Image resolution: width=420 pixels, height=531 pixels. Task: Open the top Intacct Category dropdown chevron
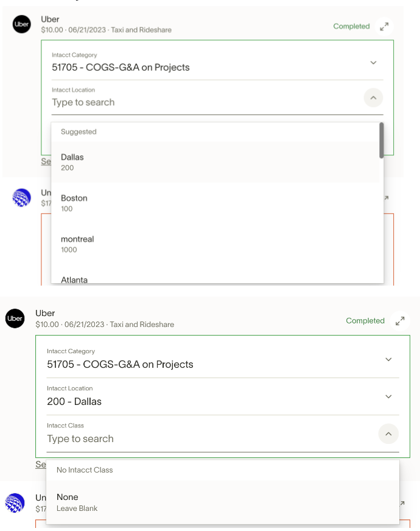pos(373,63)
